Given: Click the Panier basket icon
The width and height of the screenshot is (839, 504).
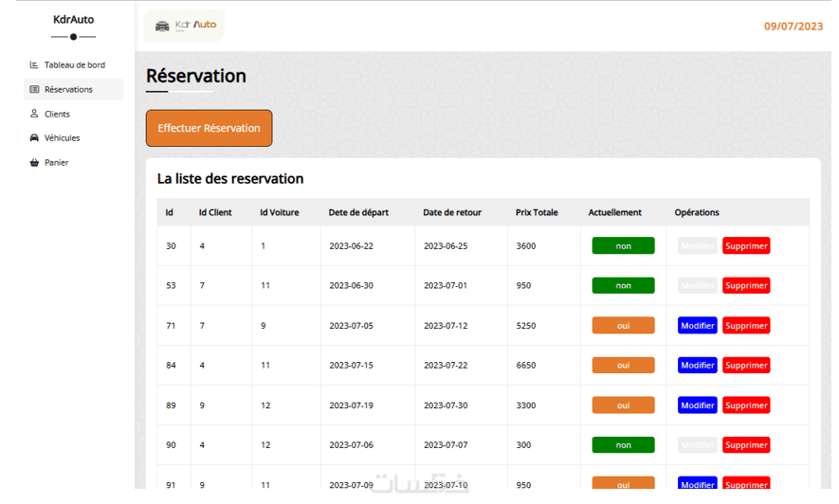Looking at the screenshot, I should [34, 163].
